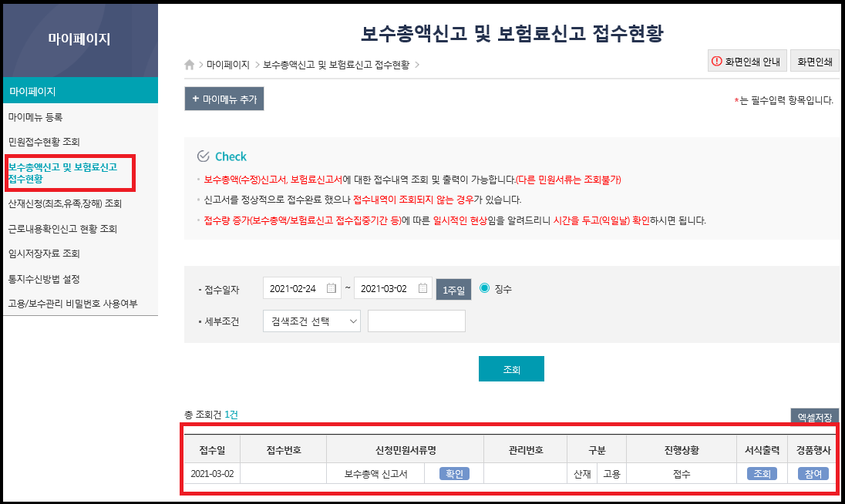Image resolution: width=845 pixels, height=504 pixels.
Task: Open 근로내용확인신고 현황 조회 in sidebar
Action: click(x=62, y=229)
